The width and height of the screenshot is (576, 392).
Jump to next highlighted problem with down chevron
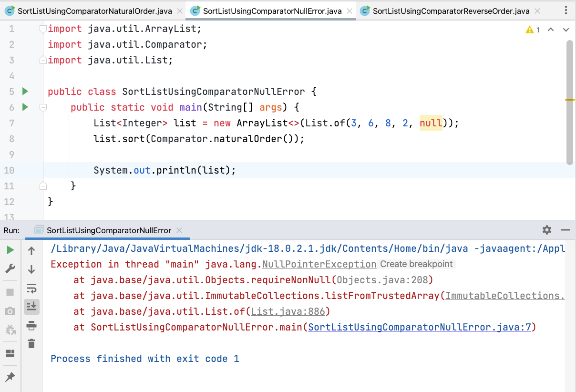566,29
